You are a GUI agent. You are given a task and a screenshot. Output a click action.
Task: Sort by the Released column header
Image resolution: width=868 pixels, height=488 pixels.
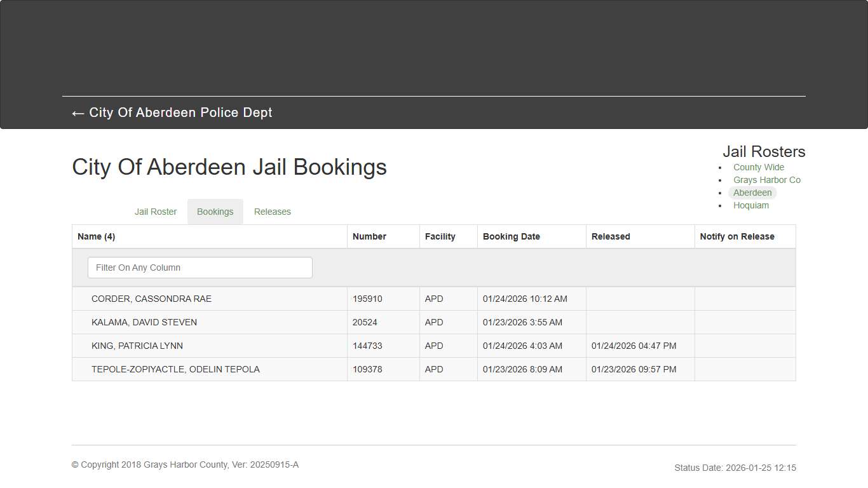(x=610, y=236)
